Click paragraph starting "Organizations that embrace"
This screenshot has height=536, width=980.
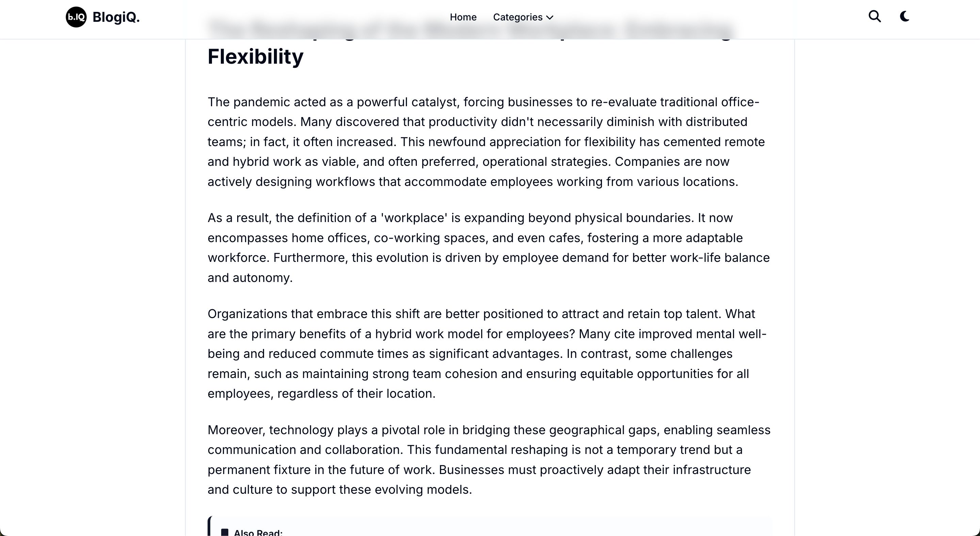click(x=483, y=354)
